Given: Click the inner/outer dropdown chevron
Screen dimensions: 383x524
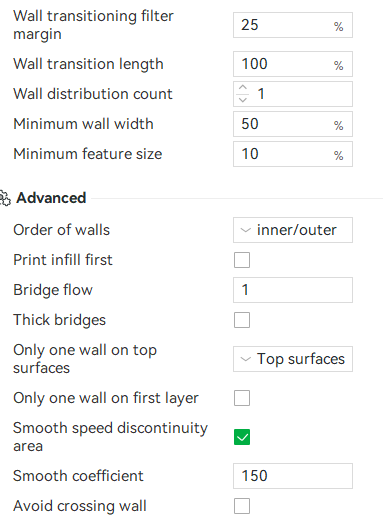Looking at the screenshot, I should [246, 230].
